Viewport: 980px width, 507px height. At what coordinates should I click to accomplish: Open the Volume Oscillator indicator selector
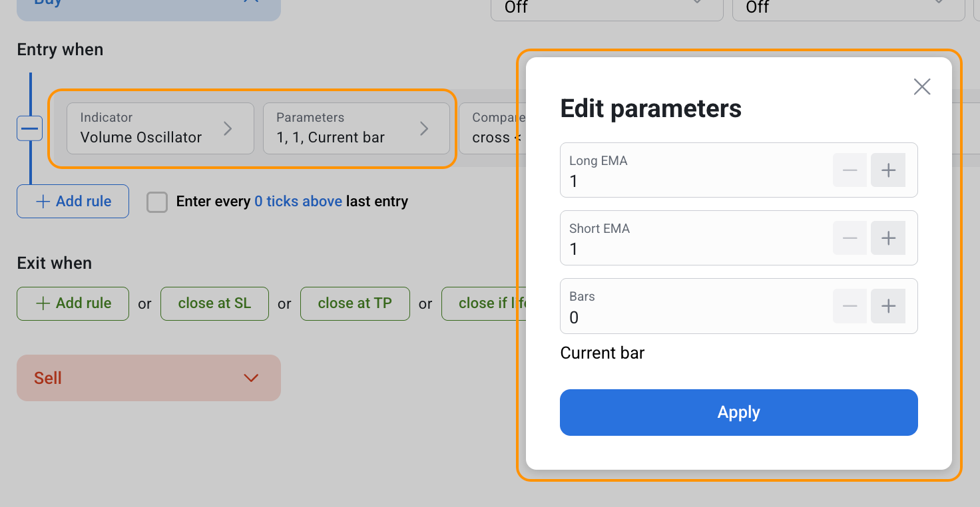tap(160, 128)
